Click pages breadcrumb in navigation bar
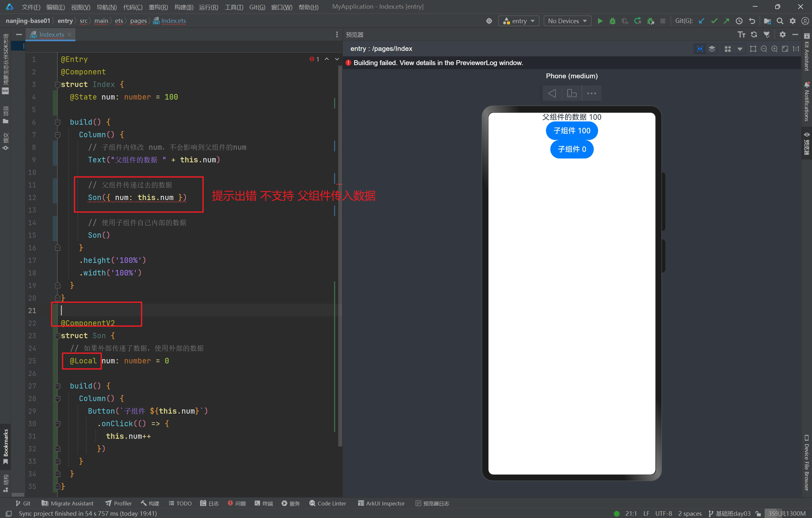Screen dimensions: 812x518 (138, 21)
